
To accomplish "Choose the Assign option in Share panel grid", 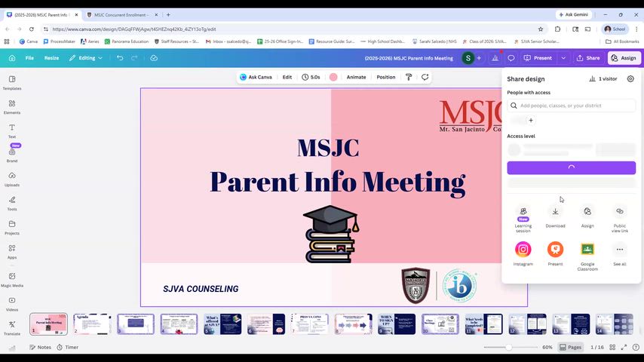I will pyautogui.click(x=587, y=217).
